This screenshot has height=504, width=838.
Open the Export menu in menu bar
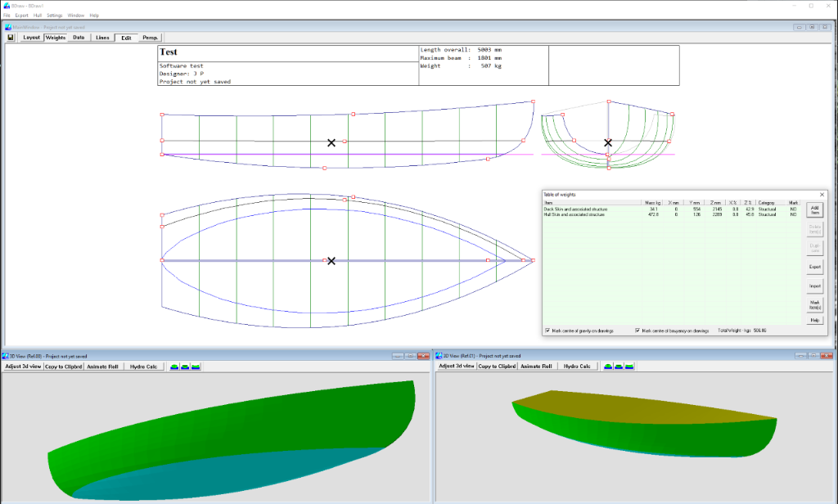click(x=21, y=16)
